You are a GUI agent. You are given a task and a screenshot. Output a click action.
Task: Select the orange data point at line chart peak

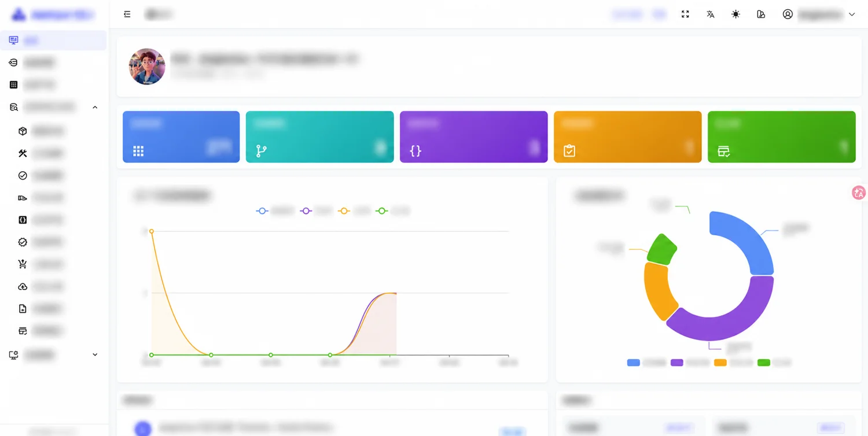tap(152, 231)
